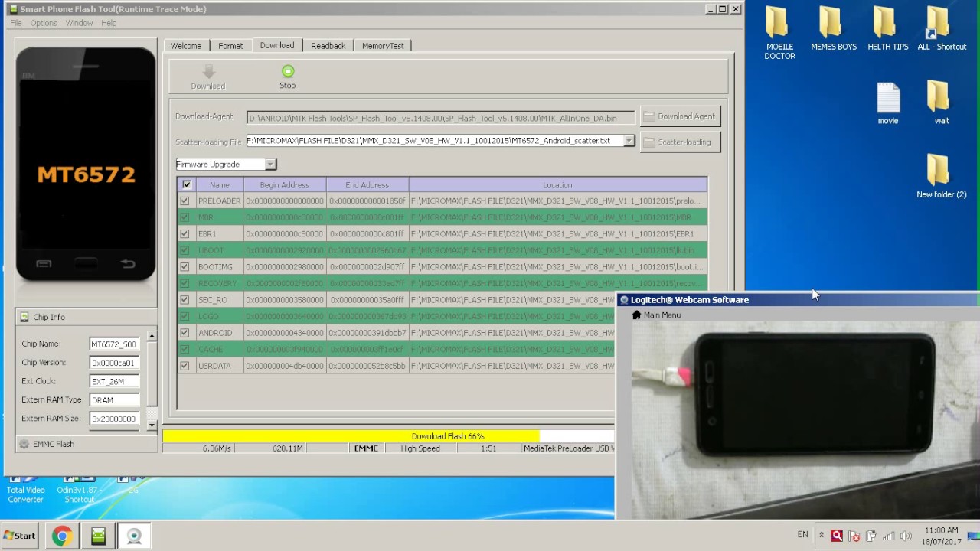Toggle the PRELOADER row checkbox

[185, 201]
